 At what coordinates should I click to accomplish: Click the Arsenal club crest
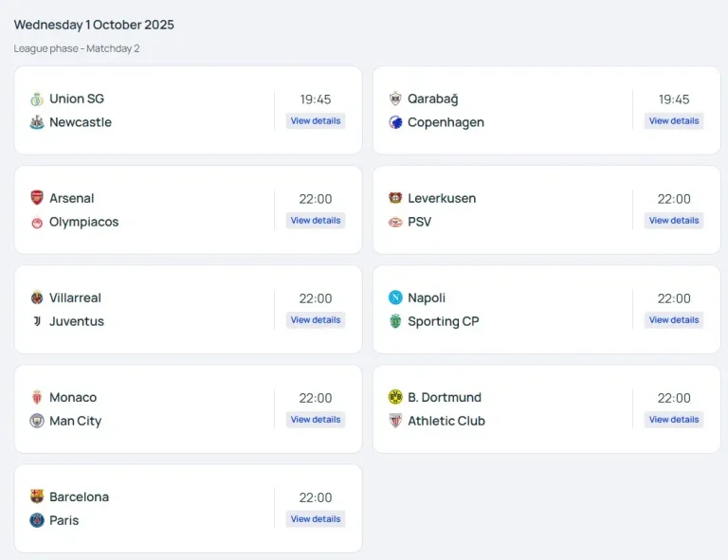[37, 198]
